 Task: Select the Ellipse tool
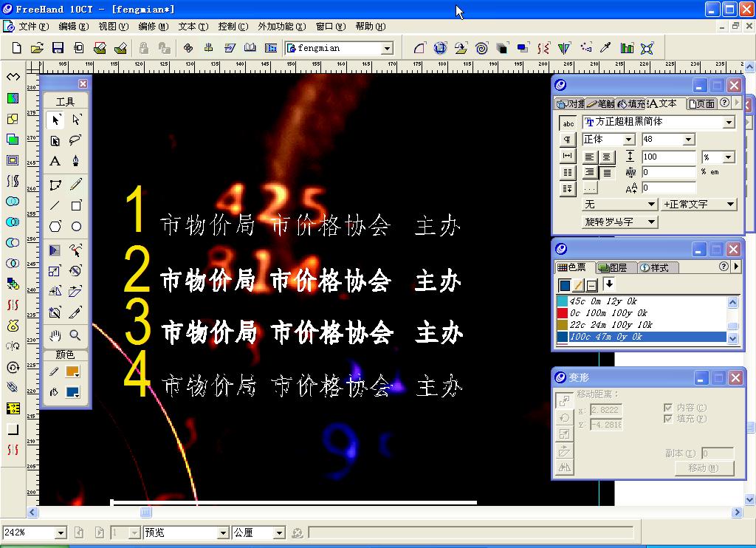tap(76, 226)
